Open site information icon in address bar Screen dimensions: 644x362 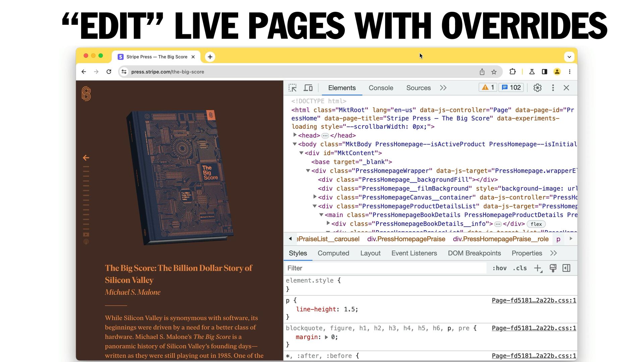(124, 72)
